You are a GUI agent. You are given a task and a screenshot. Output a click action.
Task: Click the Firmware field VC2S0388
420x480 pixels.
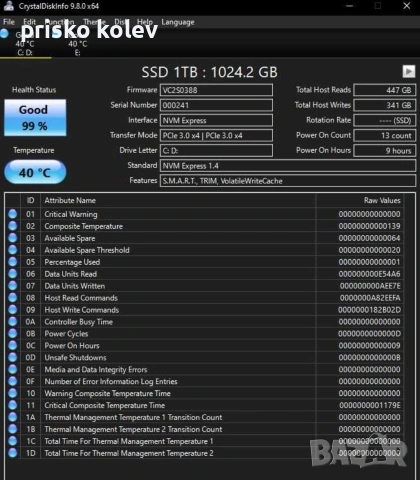pos(216,90)
